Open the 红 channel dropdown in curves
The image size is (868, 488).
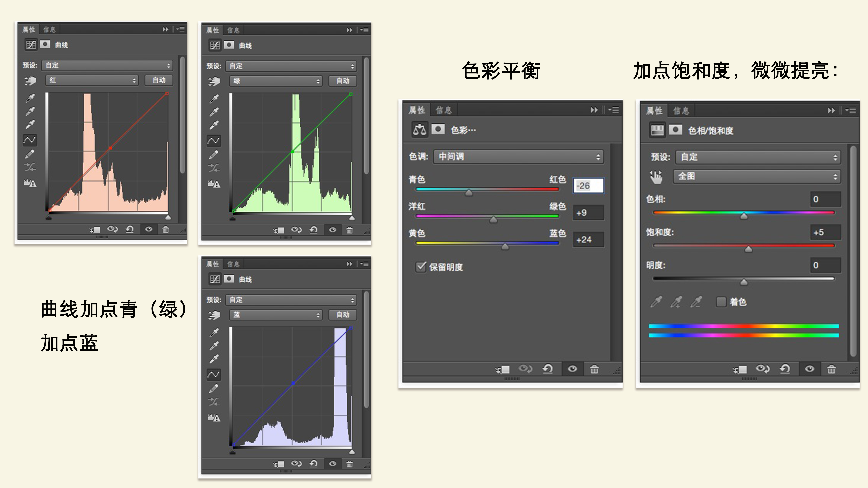[92, 80]
